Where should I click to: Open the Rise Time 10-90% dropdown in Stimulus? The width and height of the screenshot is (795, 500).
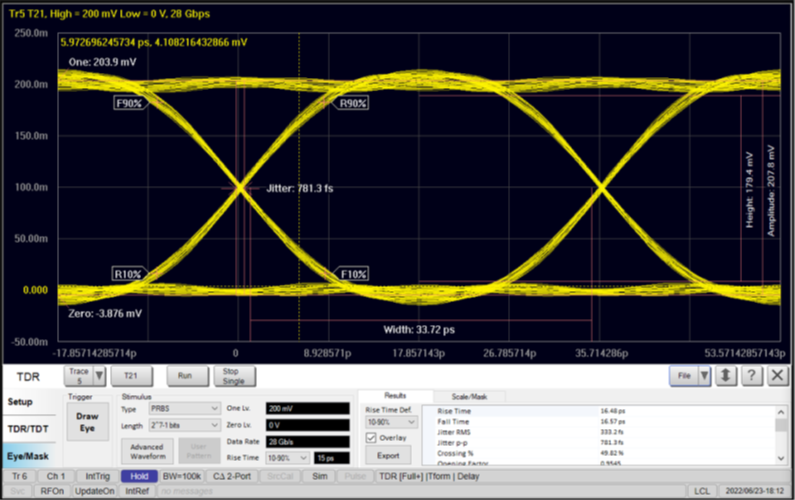click(287, 458)
